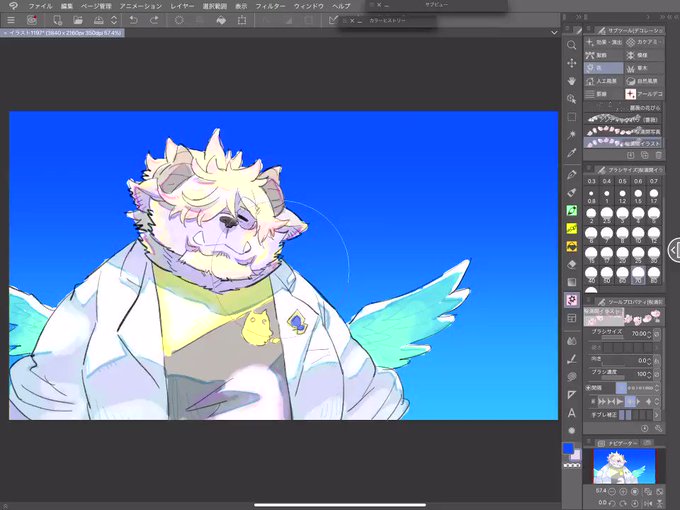Open ウィンドウ menu

[x=309, y=6]
